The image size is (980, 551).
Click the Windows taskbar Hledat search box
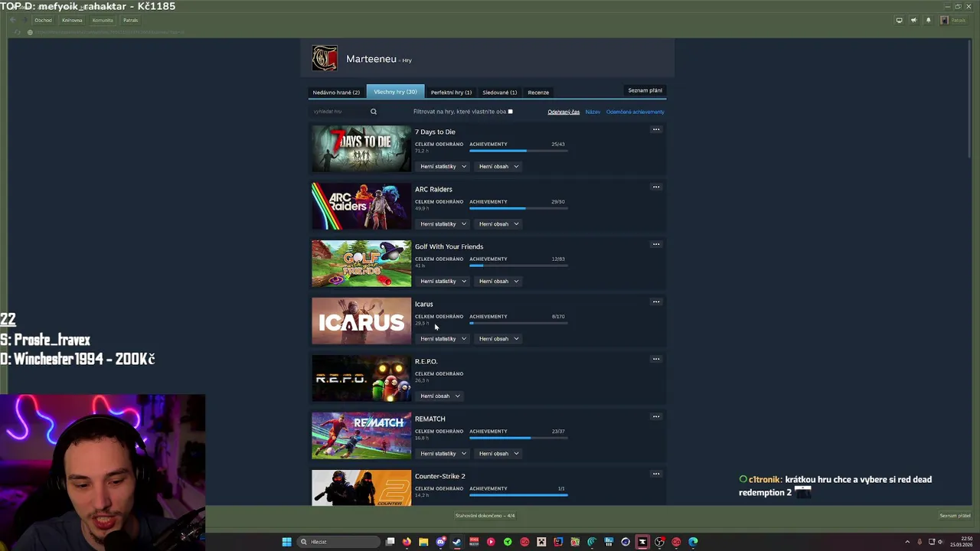(x=338, y=542)
